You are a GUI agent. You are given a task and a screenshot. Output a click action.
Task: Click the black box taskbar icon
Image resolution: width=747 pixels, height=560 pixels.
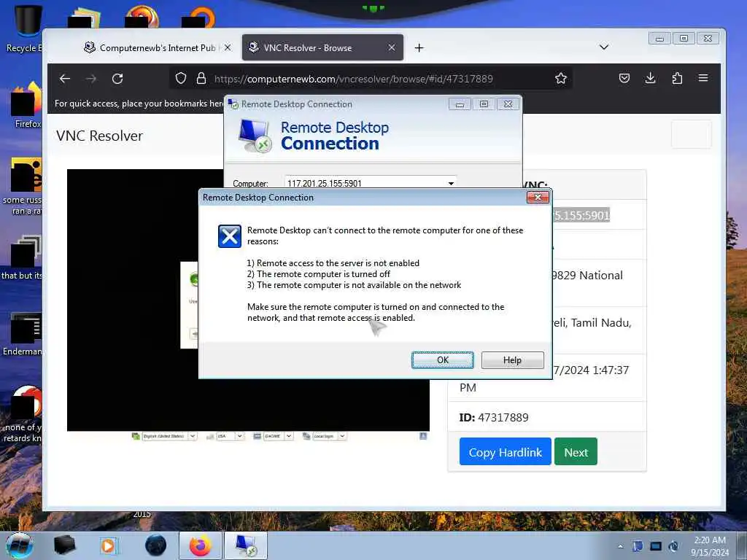pyautogui.click(x=64, y=545)
